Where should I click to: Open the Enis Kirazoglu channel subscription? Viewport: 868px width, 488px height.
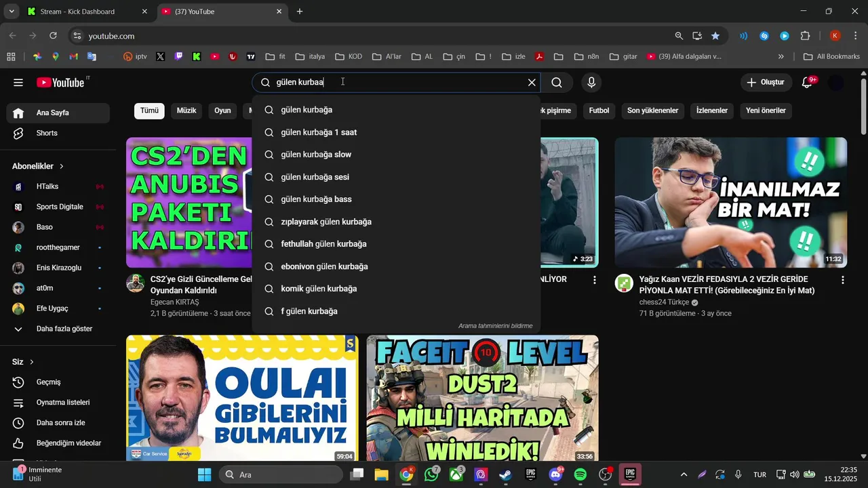58,268
